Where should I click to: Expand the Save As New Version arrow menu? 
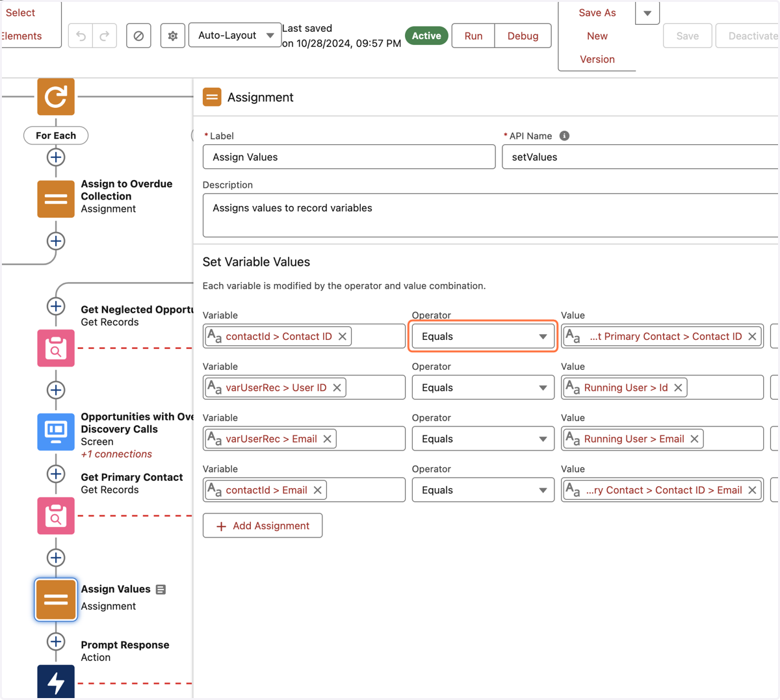(647, 12)
